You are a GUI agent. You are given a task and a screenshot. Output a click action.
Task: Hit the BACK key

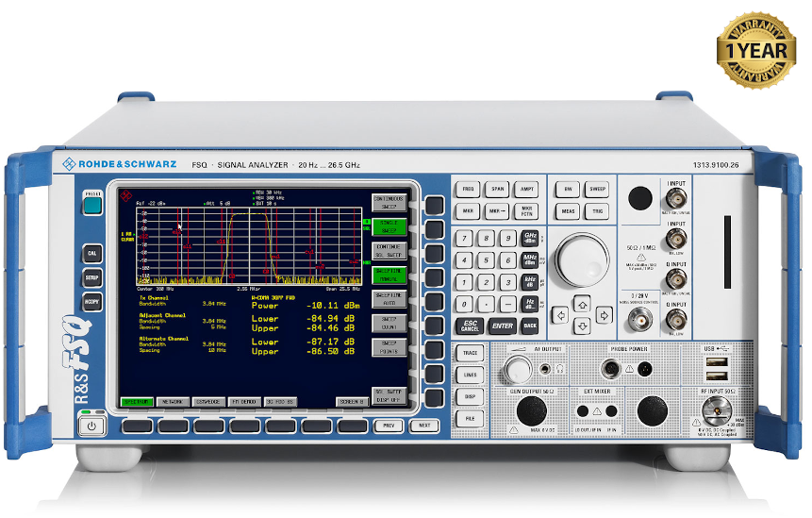[530, 326]
